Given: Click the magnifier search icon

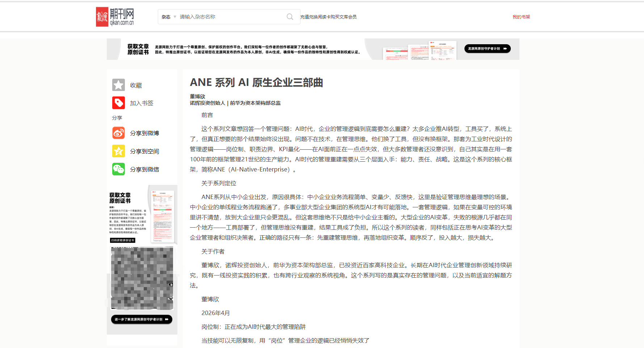Looking at the screenshot, I should click(x=290, y=17).
